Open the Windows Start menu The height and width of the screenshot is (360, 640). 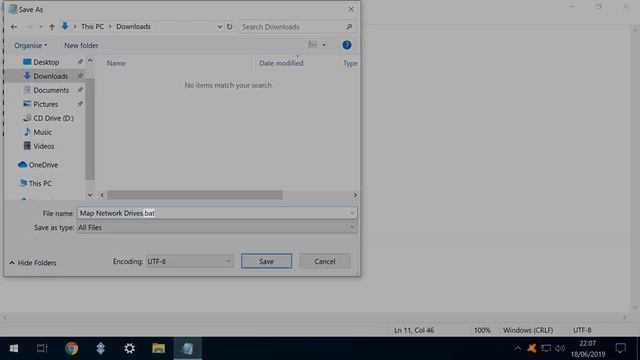pos(14,348)
